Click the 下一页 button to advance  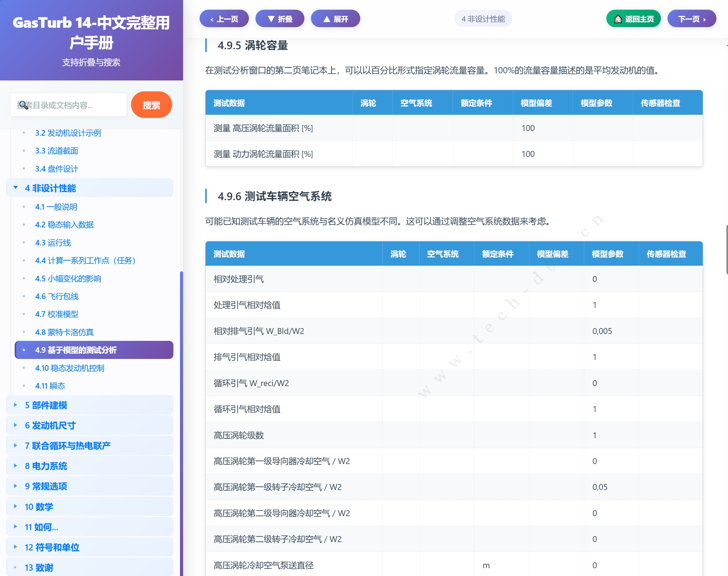[x=692, y=19]
